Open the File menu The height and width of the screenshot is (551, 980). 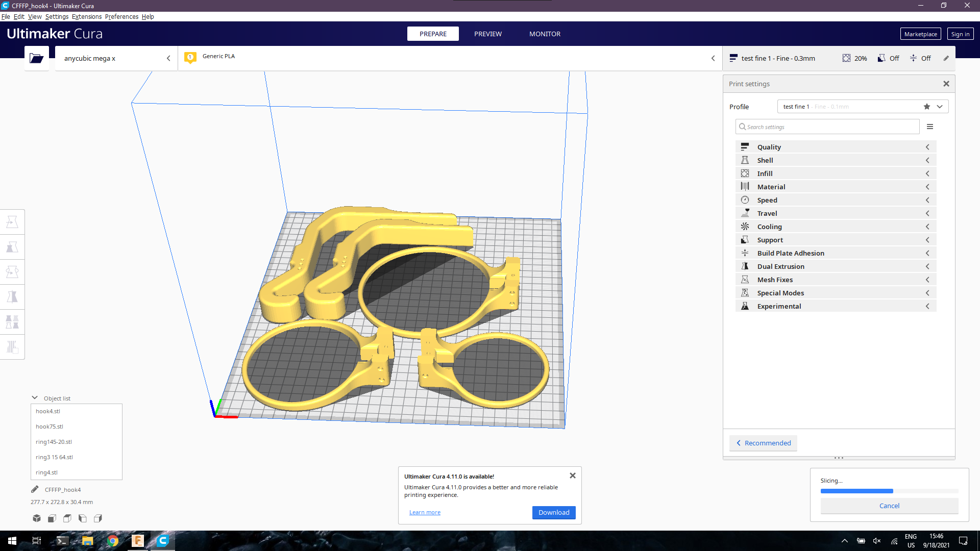click(x=6, y=16)
